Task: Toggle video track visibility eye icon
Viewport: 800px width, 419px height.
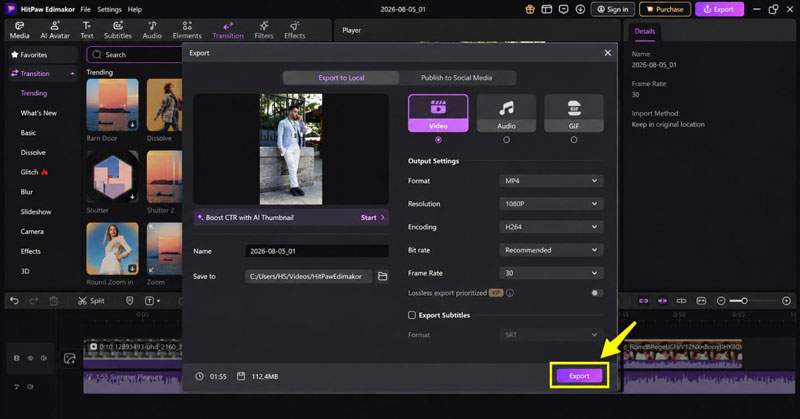Action: pos(30,358)
